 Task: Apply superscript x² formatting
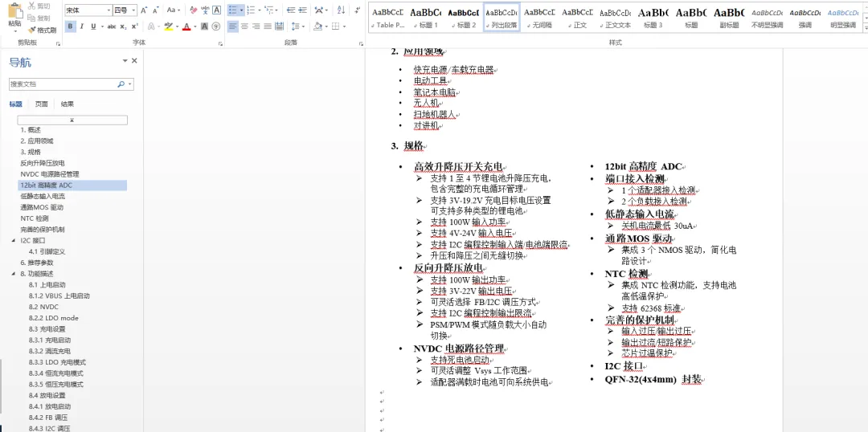134,26
